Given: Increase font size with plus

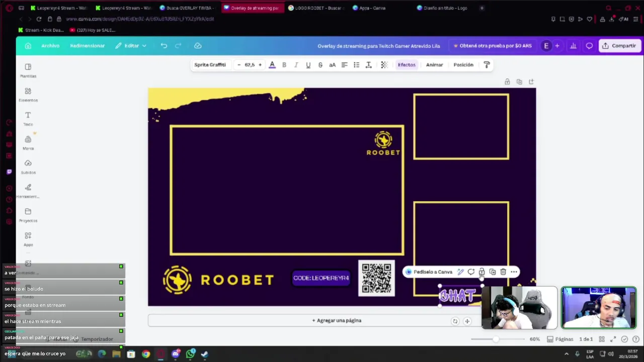Looking at the screenshot, I should (x=260, y=65).
